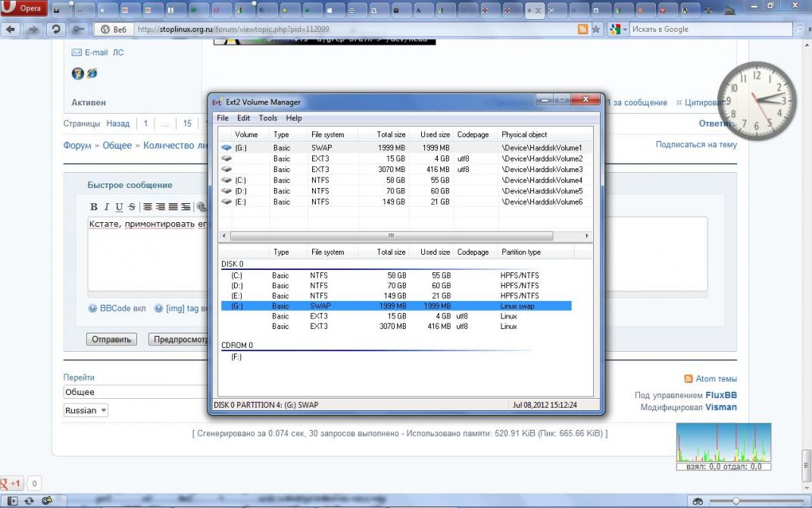This screenshot has width=812, height=508.
Task: Click the Отправить submit button
Action: click(x=112, y=339)
